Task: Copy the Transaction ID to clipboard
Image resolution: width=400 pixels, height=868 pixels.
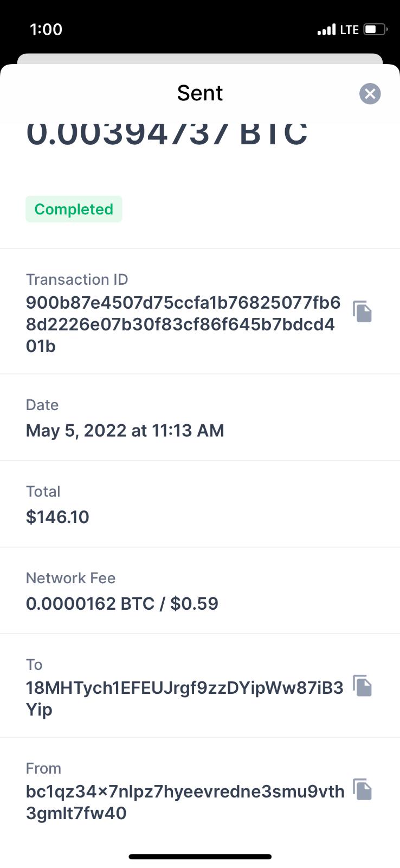Action: click(x=363, y=311)
